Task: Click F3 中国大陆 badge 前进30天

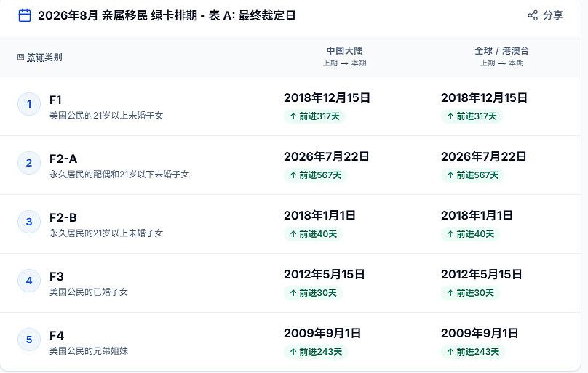Action: [x=313, y=292]
